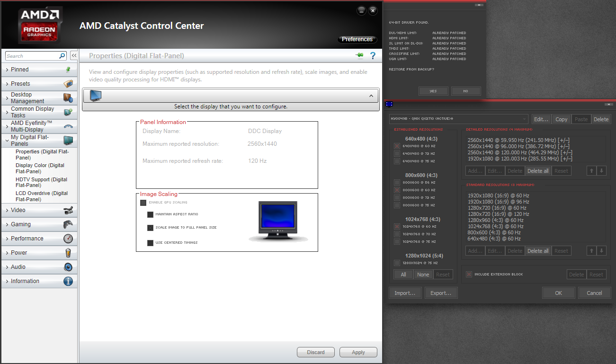Collapse sidebar with double-arrow icon
This screenshot has height=364, width=616.
pyautogui.click(x=74, y=56)
